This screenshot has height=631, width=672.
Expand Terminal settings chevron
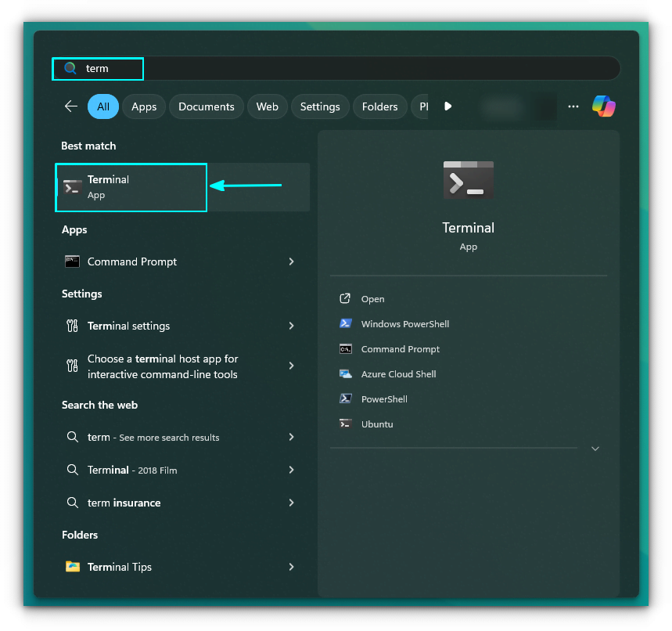292,326
